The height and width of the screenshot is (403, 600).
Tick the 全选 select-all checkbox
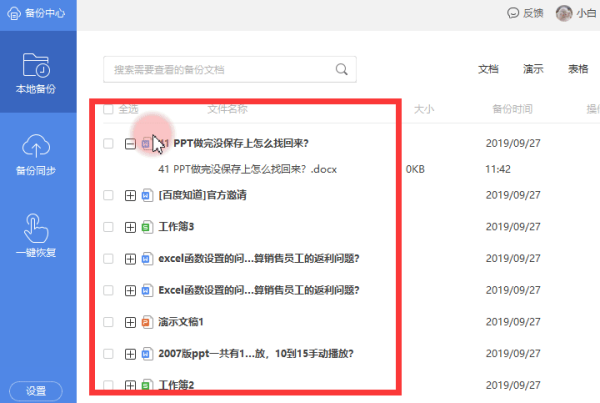pyautogui.click(x=108, y=109)
